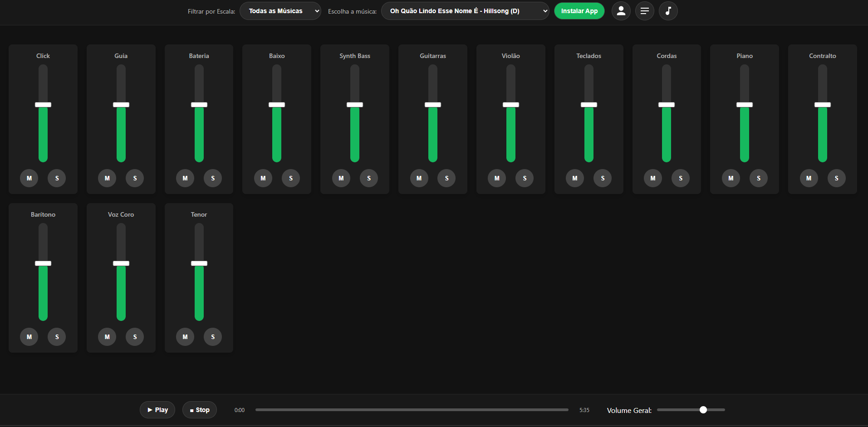Image resolution: width=868 pixels, height=427 pixels.
Task: Solo the Tenor track
Action: (213, 337)
